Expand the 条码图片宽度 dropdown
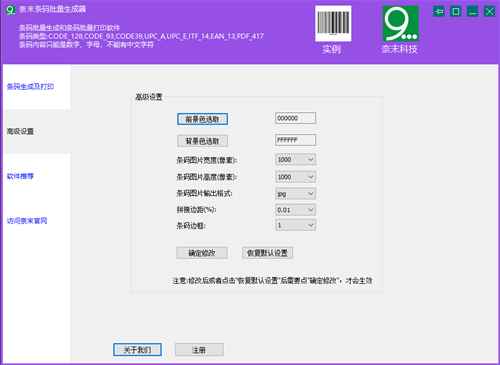 point(295,160)
